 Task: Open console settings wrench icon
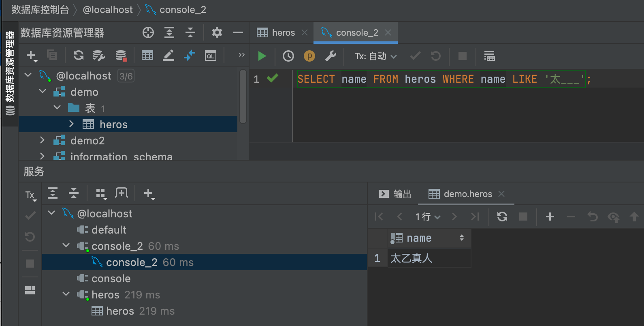pos(331,56)
